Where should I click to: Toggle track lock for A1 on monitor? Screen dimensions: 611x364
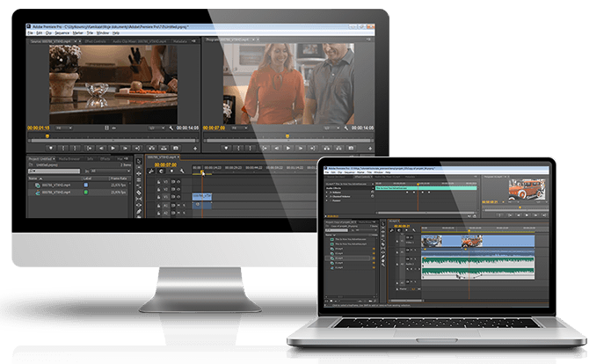tap(158, 206)
